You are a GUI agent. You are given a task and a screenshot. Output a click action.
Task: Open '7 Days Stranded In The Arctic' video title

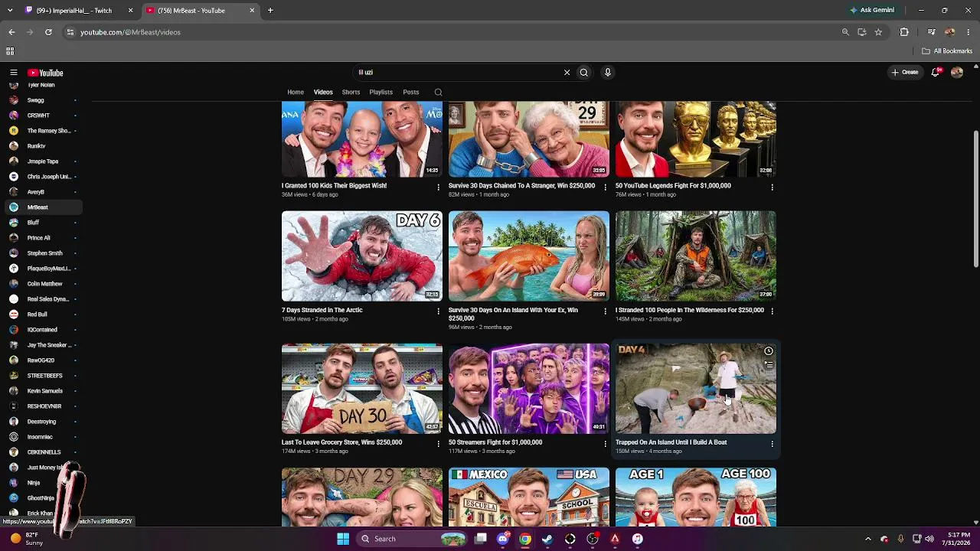point(322,310)
